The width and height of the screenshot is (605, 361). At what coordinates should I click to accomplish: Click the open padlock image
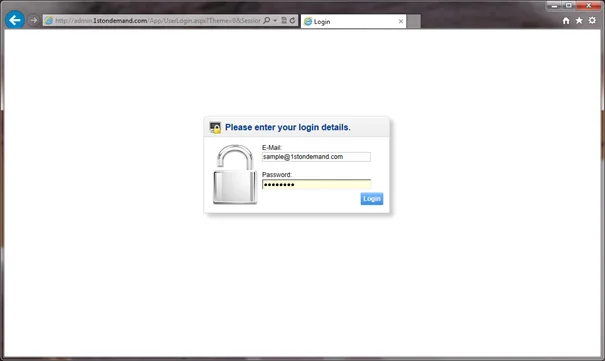[235, 174]
